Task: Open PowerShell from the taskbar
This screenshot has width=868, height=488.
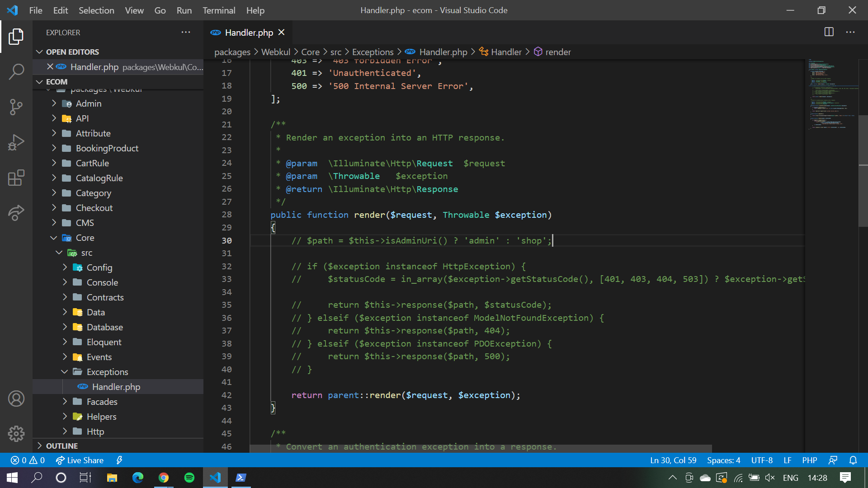Action: tap(241, 478)
